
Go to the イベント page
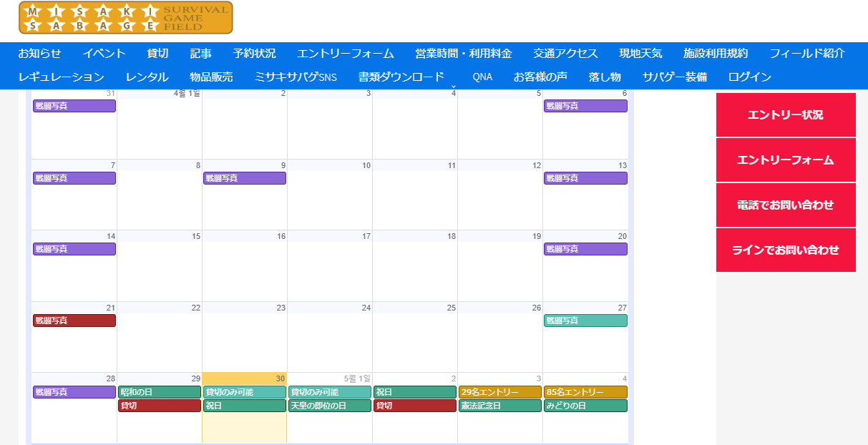click(x=104, y=54)
